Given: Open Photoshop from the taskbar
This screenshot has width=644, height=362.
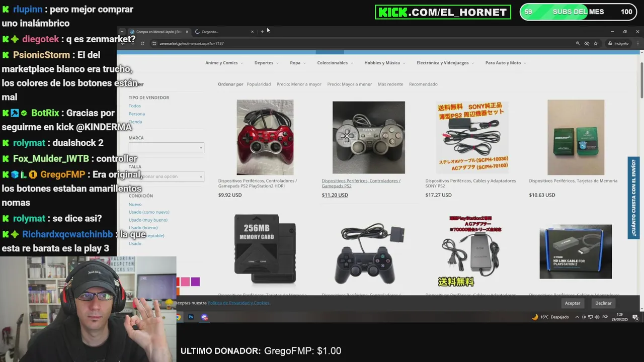Looking at the screenshot, I should click(x=191, y=317).
